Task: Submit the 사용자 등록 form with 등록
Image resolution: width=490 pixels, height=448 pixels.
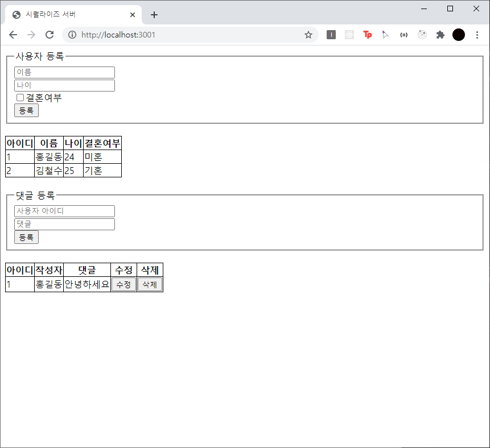Action: tap(27, 110)
